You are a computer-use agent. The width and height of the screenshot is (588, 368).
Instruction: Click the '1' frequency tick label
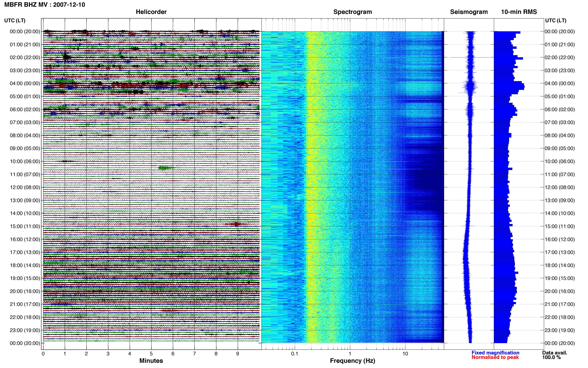[x=350, y=354]
